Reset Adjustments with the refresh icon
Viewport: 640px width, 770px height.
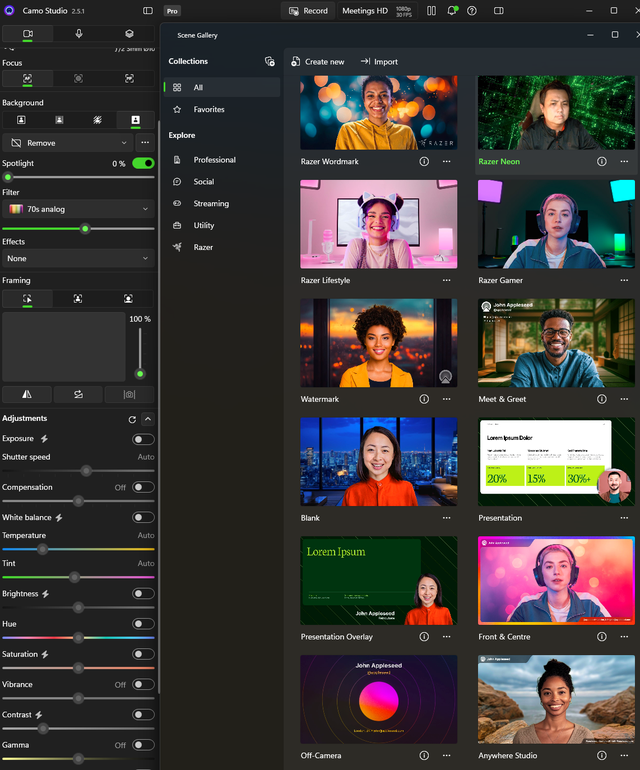[x=132, y=419]
